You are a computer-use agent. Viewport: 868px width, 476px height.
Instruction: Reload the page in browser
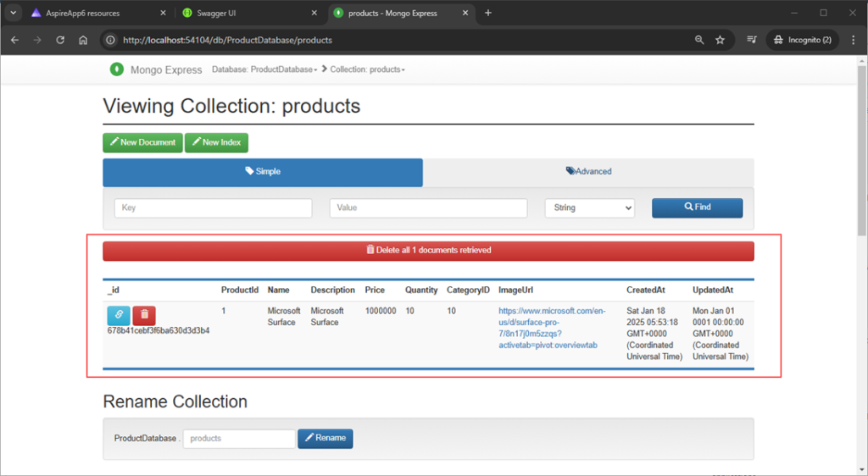(x=60, y=40)
